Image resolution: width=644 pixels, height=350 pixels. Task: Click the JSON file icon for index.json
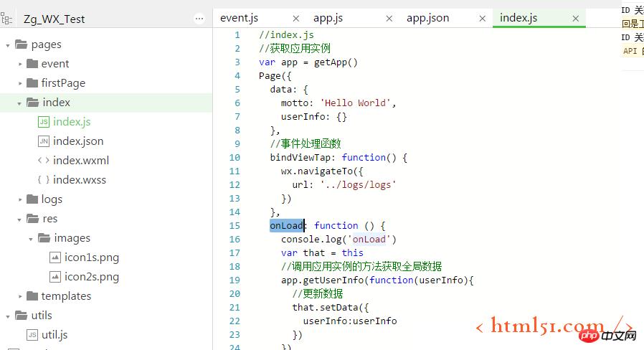(43, 141)
